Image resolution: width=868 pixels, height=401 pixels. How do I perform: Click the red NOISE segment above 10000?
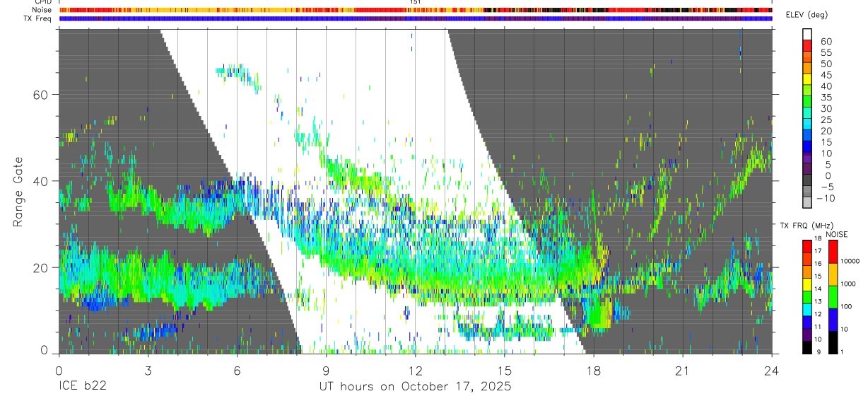(833, 252)
